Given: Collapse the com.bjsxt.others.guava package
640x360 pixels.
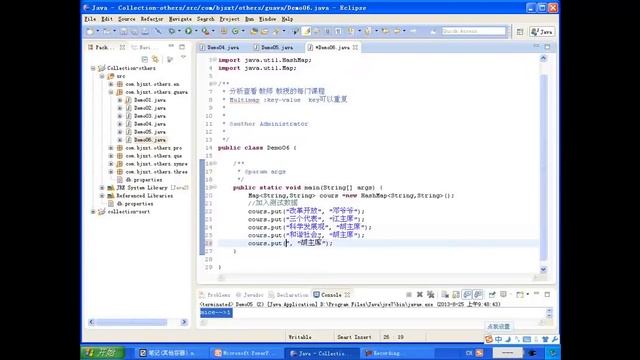Looking at the screenshot, I should click(111, 92).
